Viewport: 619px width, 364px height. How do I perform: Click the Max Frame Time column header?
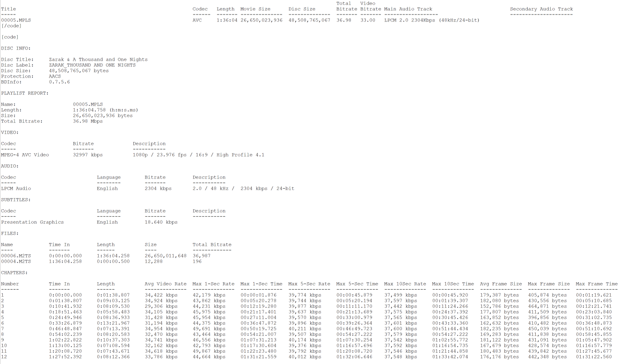[x=597, y=284]
